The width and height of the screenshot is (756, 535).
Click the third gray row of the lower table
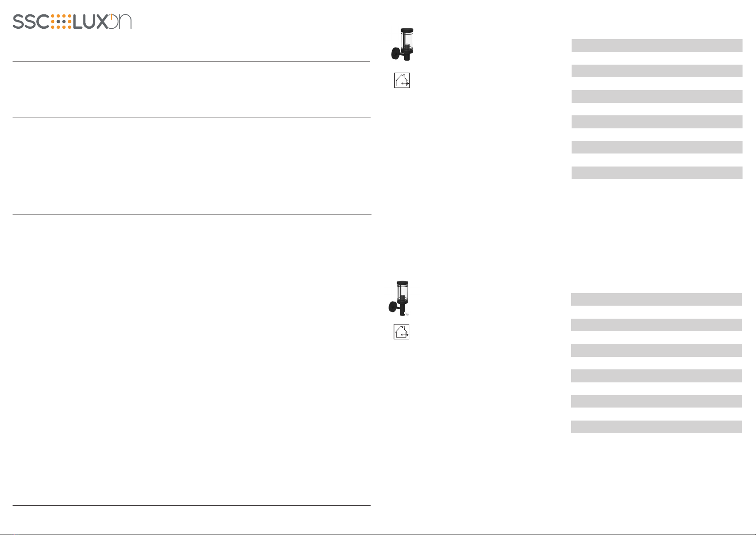(x=656, y=350)
